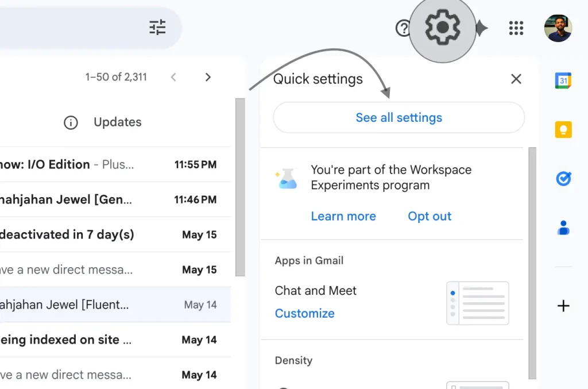Open Google Calendar side panel icon
Image resolution: width=588 pixels, height=389 pixels.
click(563, 80)
